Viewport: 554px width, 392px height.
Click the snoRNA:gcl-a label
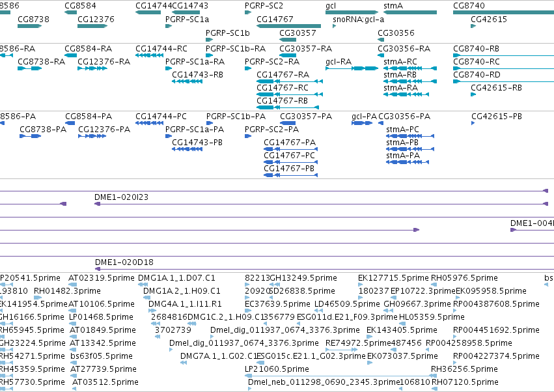[x=358, y=20]
